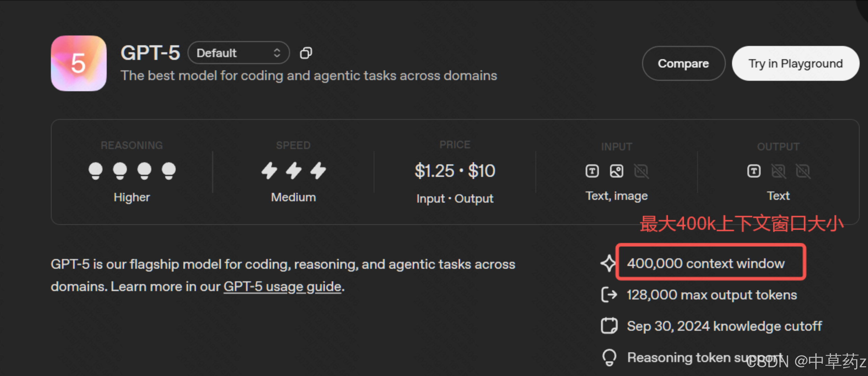
Task: Open the GPT-5 usage guide link
Action: (x=282, y=287)
